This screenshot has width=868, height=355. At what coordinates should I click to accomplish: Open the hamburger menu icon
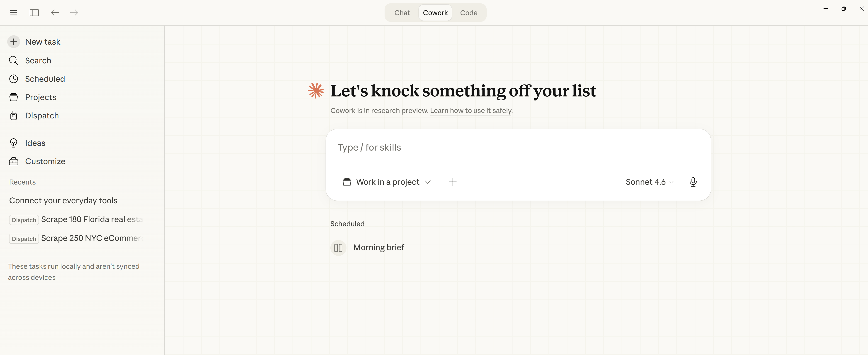(13, 13)
